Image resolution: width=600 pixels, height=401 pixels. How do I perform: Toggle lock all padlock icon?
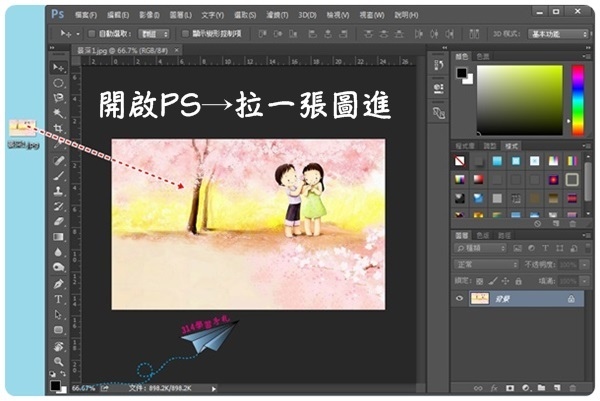(x=518, y=281)
